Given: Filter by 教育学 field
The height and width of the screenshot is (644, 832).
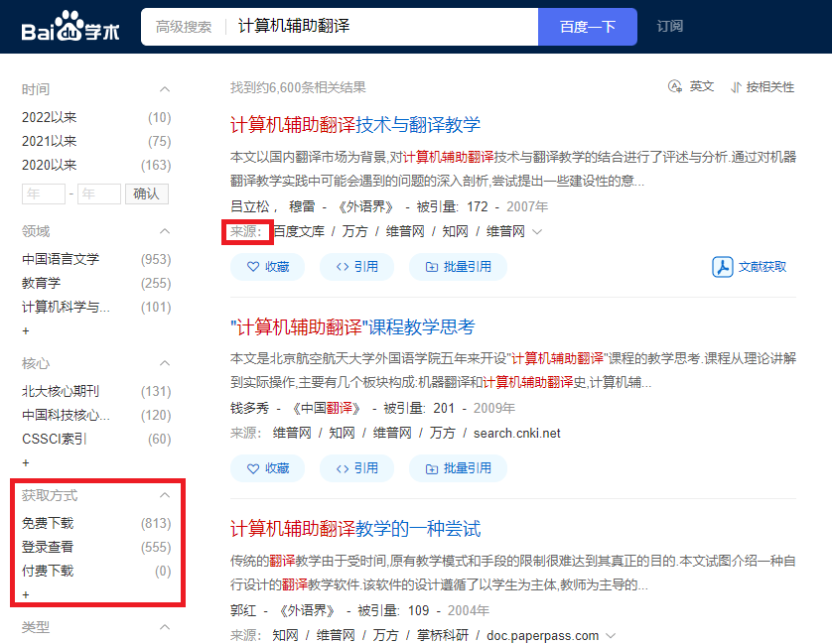Looking at the screenshot, I should (x=41, y=283).
